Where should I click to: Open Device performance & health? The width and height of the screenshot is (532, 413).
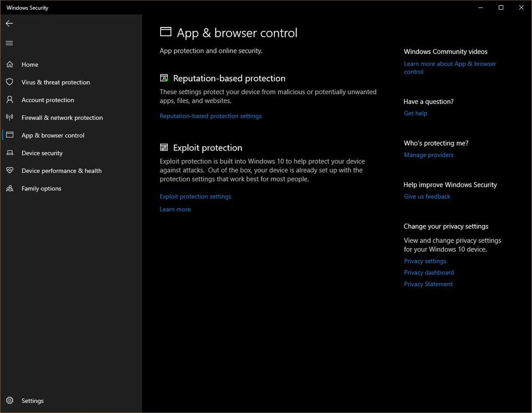click(71, 170)
